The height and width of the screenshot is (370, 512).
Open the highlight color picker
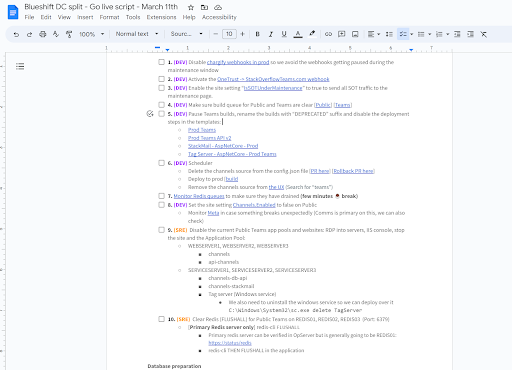312,34
